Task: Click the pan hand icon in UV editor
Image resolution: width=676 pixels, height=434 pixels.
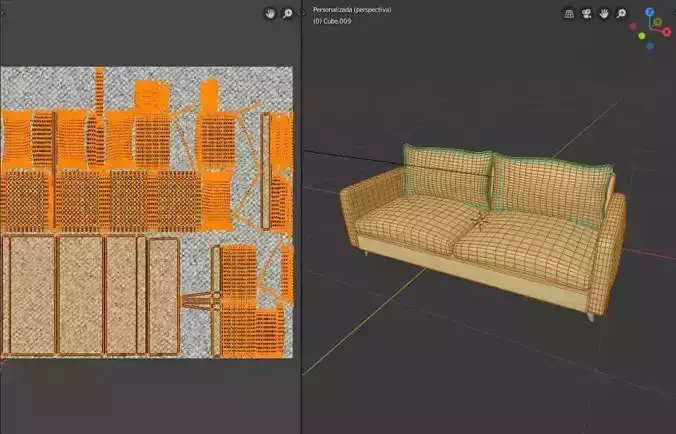Action: pos(270,14)
